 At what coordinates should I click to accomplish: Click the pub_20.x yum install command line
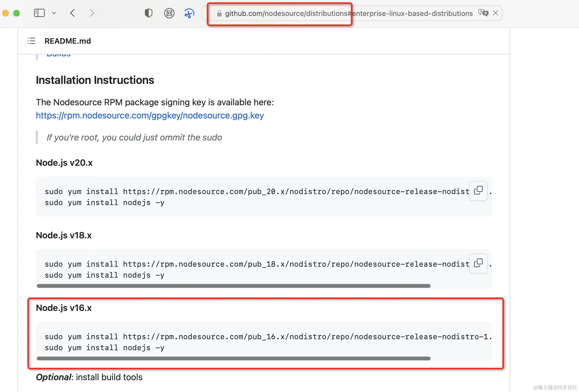tap(257, 191)
